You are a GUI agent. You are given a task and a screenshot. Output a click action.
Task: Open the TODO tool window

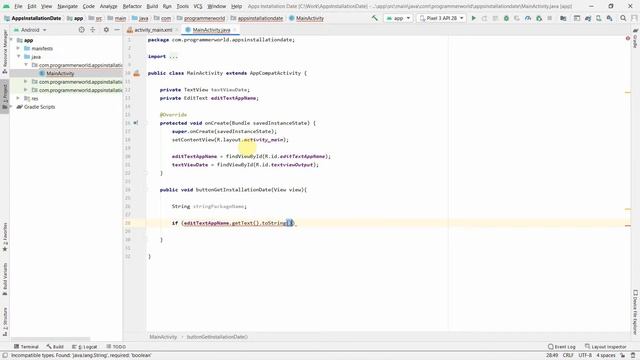click(x=116, y=347)
